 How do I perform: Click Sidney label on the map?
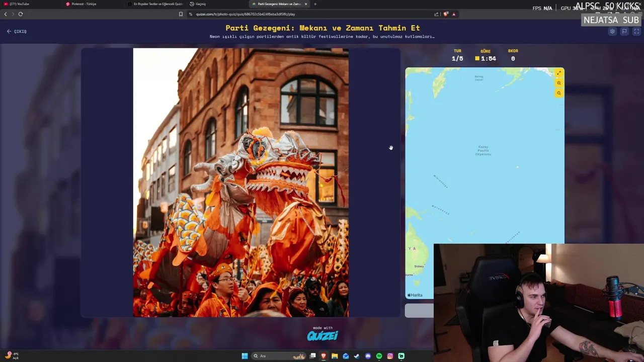pos(419,266)
